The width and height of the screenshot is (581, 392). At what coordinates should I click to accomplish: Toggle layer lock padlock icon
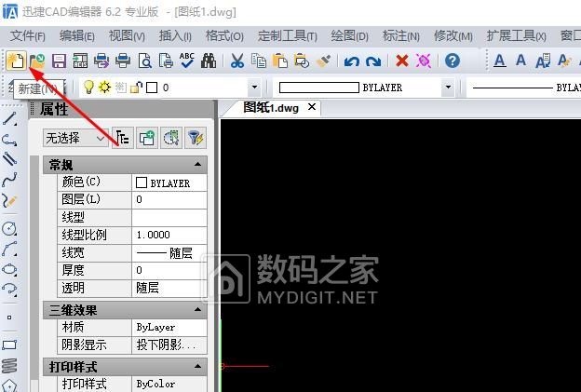coord(136,88)
